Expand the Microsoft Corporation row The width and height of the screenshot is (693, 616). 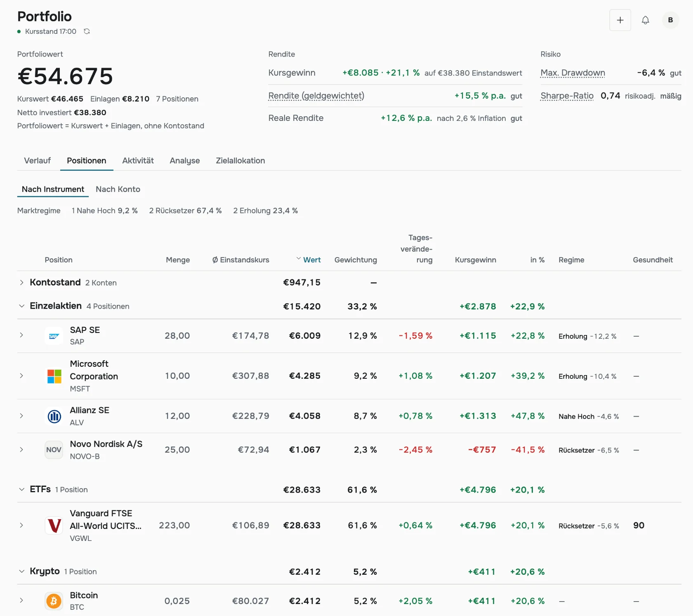click(21, 375)
